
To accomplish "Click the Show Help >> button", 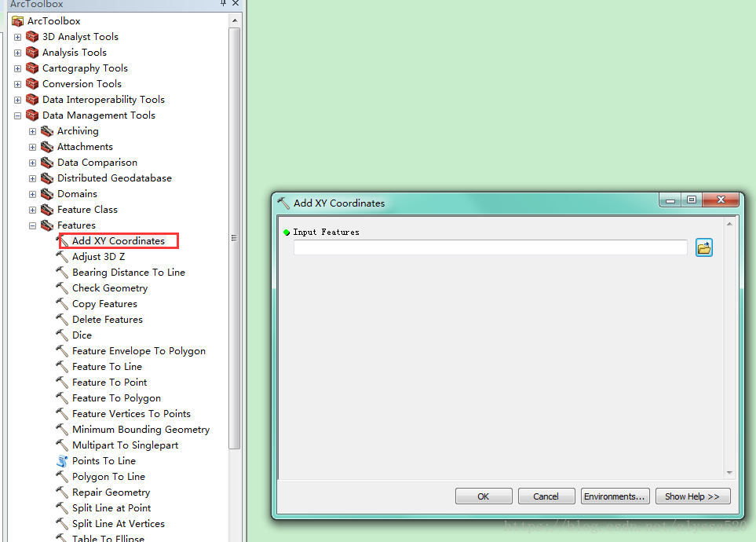I will pyautogui.click(x=693, y=496).
